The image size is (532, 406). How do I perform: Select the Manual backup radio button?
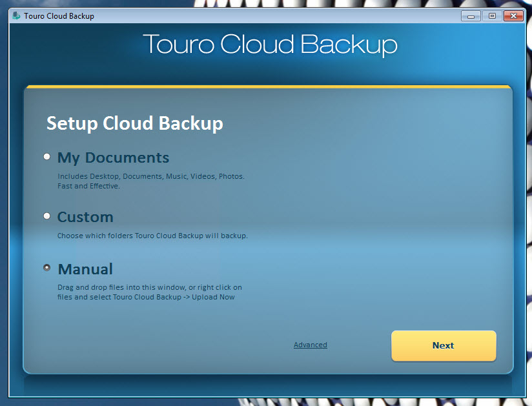click(47, 268)
